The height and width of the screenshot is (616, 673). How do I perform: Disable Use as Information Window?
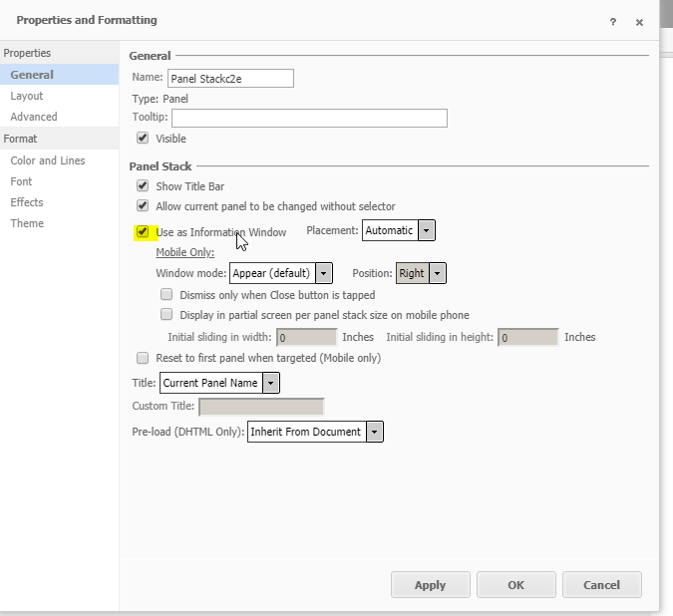[x=143, y=232]
